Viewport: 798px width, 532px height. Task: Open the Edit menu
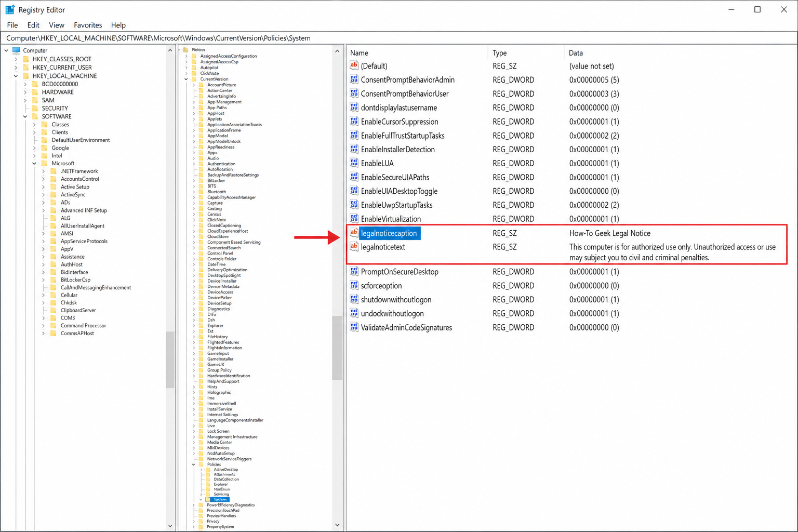point(33,25)
